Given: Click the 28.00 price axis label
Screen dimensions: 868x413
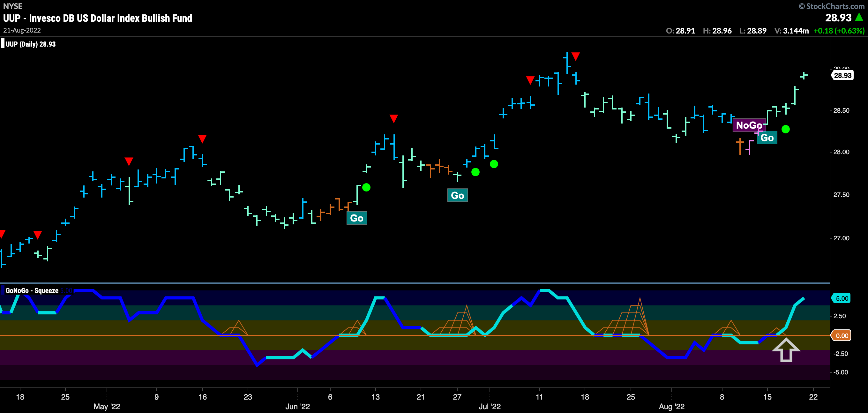Looking at the screenshot, I should (x=842, y=152).
